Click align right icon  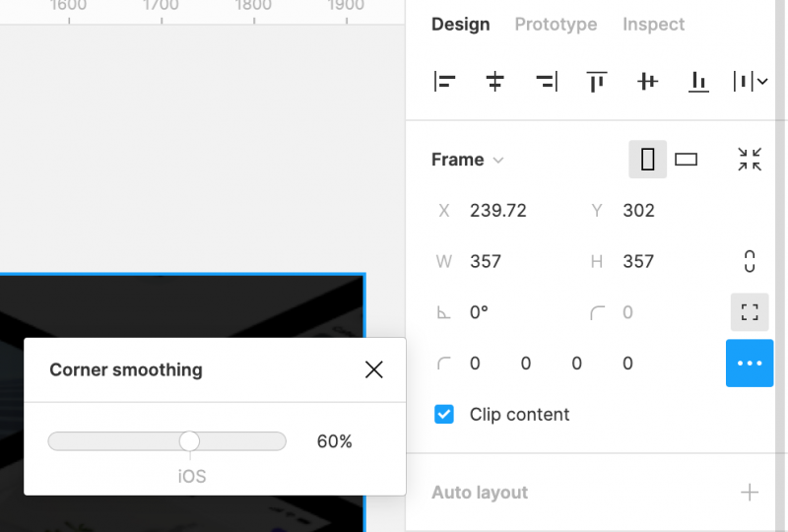[x=546, y=82]
